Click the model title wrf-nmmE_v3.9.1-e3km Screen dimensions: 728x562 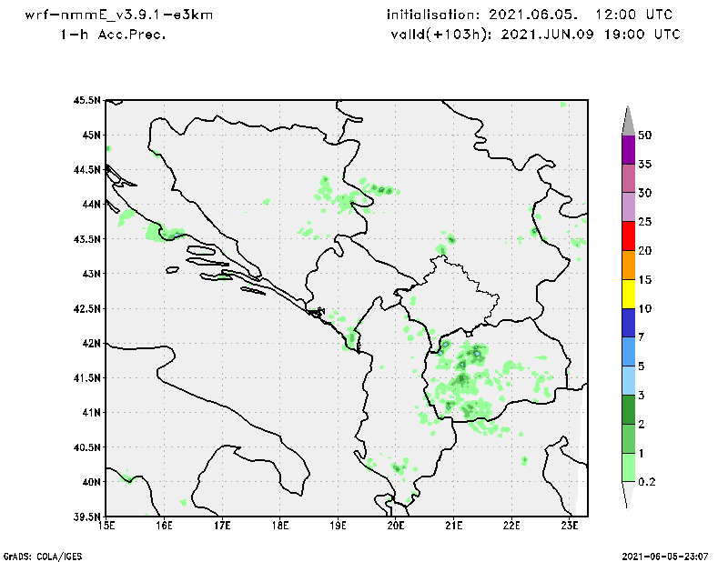coord(119,15)
